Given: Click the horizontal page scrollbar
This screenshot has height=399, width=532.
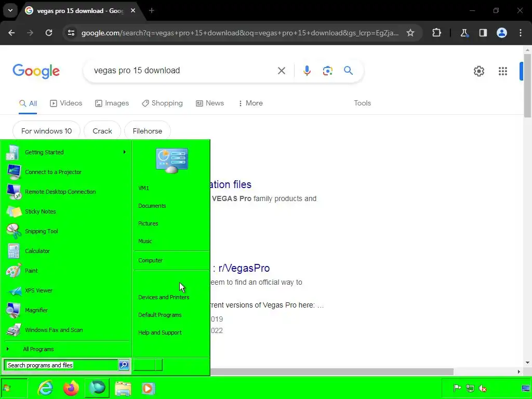Looking at the screenshot, I should tap(332, 371).
